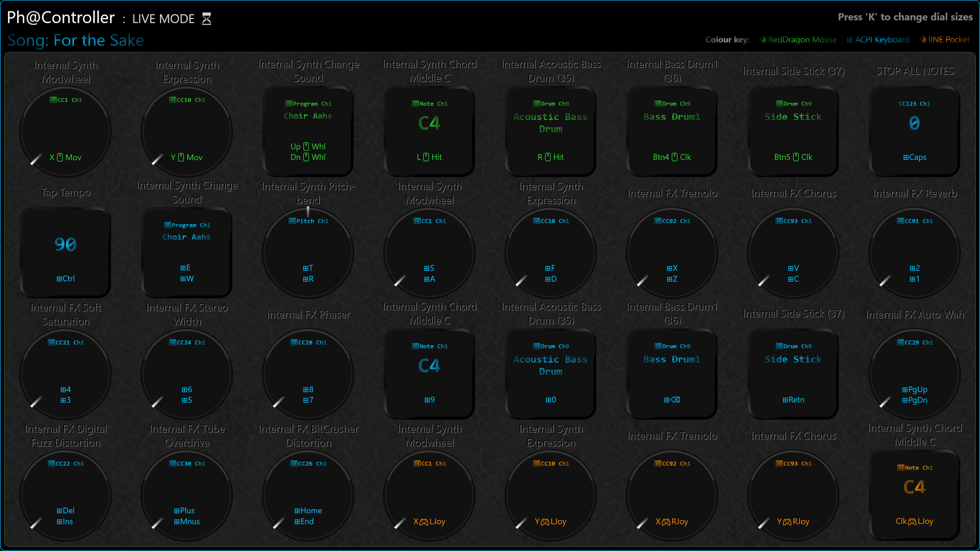Trigger the blue Bass Drum1 pad mapped to backspace
The image size is (980, 551).
(672, 375)
